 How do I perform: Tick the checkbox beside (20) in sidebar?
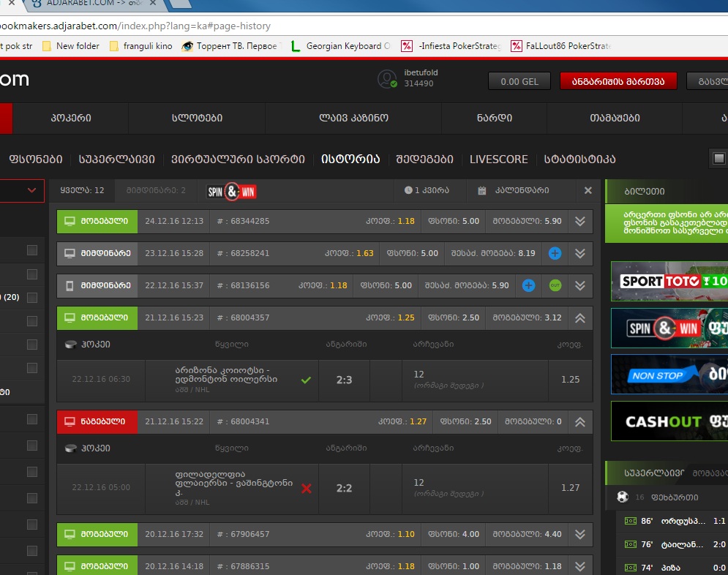point(32,298)
